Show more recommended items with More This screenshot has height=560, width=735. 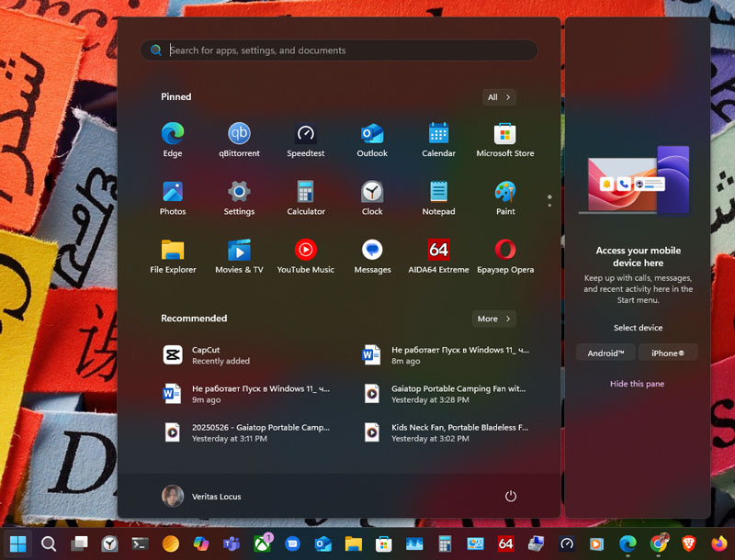pyautogui.click(x=493, y=319)
